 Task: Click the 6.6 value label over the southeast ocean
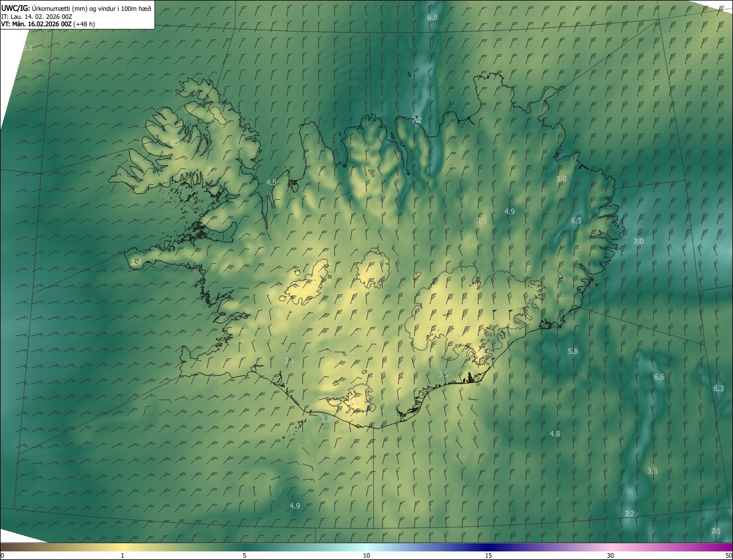click(659, 377)
